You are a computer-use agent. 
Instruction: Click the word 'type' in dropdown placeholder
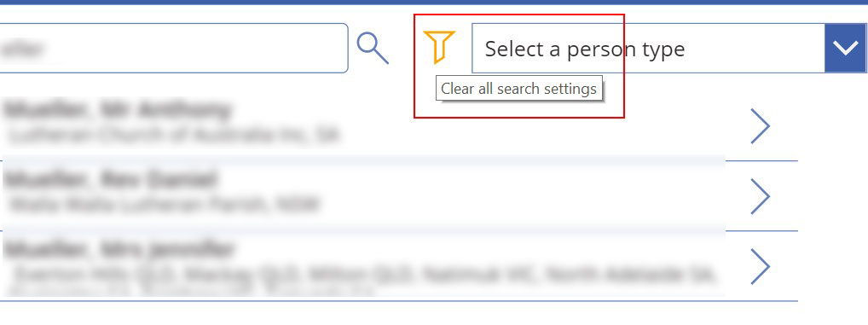click(x=663, y=49)
